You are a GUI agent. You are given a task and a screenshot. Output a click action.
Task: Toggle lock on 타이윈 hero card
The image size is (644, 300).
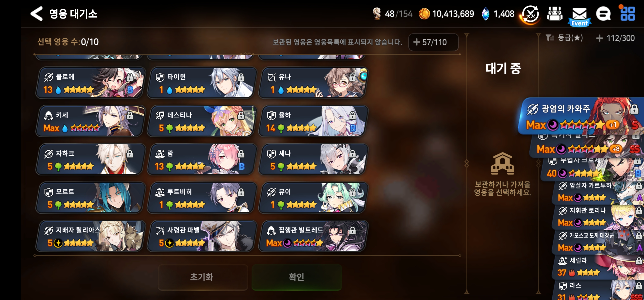point(241,77)
